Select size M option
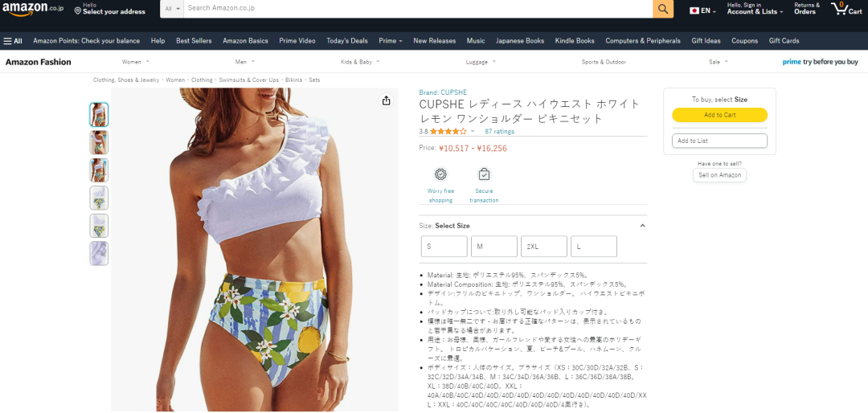The image size is (868, 413). pyautogui.click(x=493, y=247)
